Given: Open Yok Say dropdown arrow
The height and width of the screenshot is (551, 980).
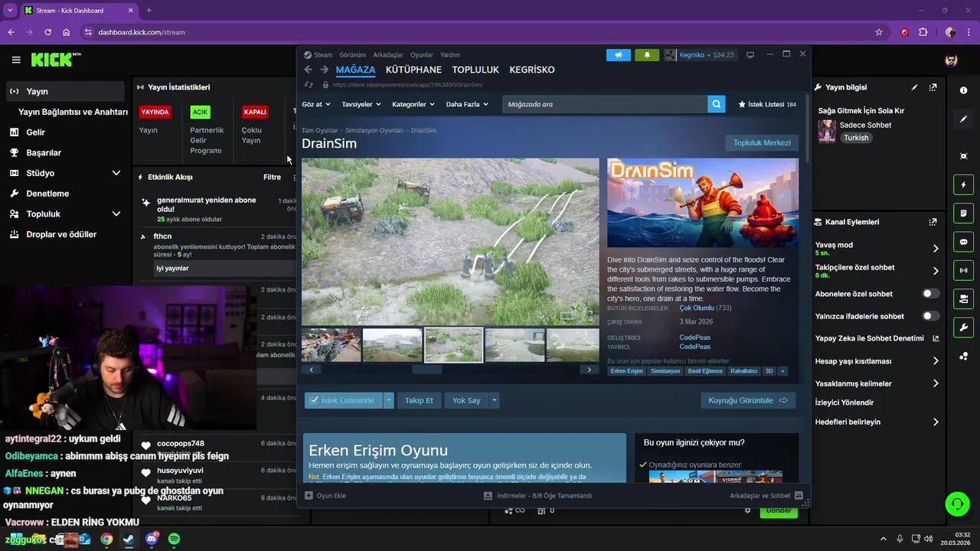Looking at the screenshot, I should [495, 400].
